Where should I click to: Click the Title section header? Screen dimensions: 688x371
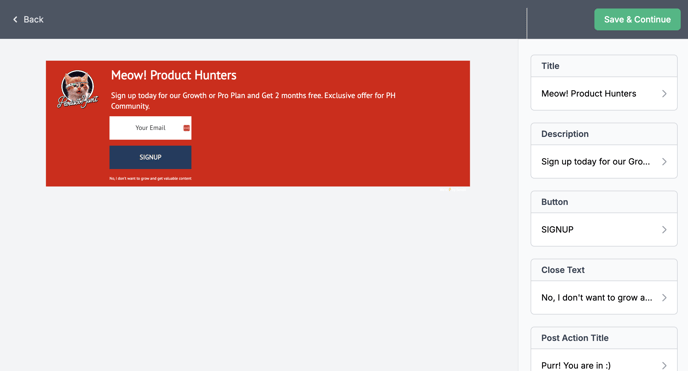[x=604, y=66]
